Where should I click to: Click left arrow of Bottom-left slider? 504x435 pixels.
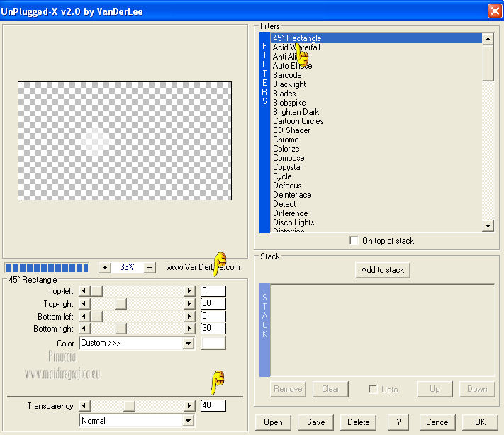click(84, 317)
